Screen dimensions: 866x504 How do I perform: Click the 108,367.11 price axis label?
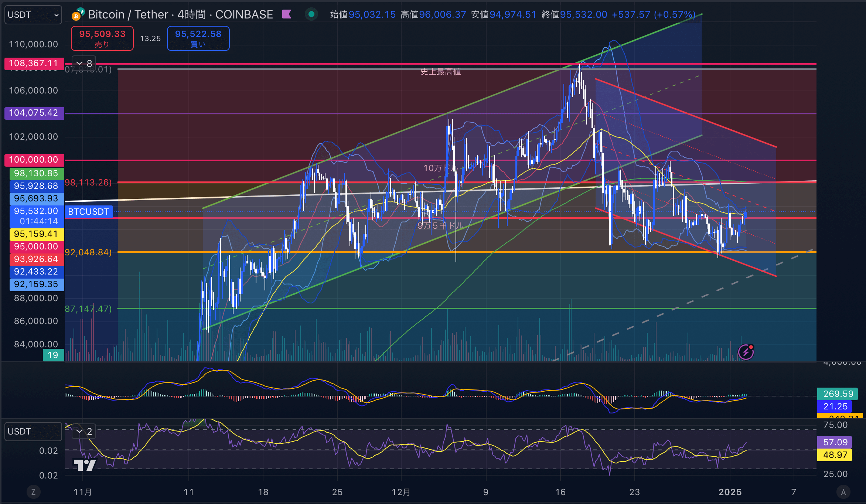point(34,64)
